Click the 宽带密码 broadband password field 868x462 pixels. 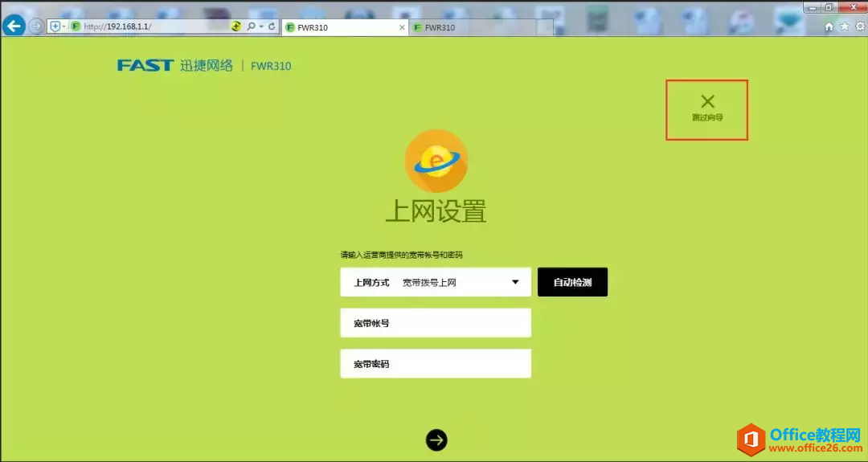point(436,364)
